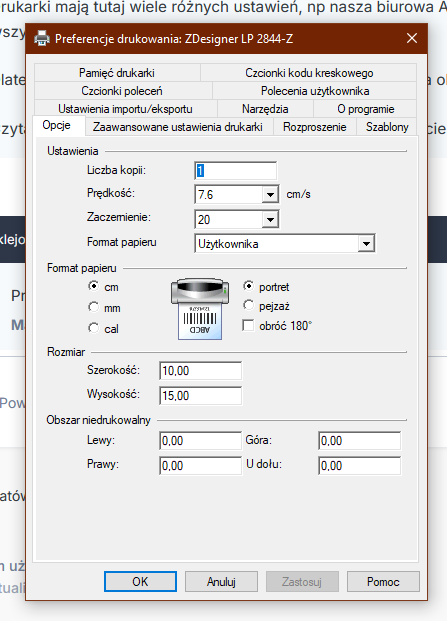
Task: Choose pejzaż orientation
Action: tap(248, 305)
